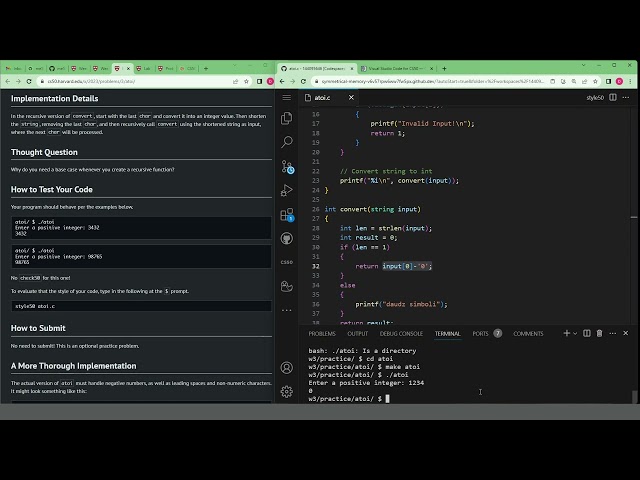Open the Manage gear in VS Code
The height and width of the screenshot is (480, 640).
point(287,392)
